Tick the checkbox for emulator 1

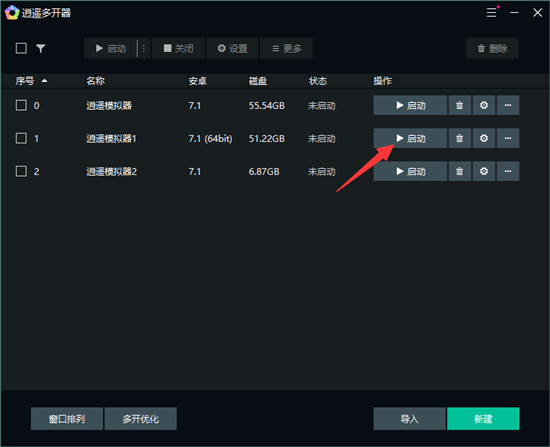[x=21, y=138]
